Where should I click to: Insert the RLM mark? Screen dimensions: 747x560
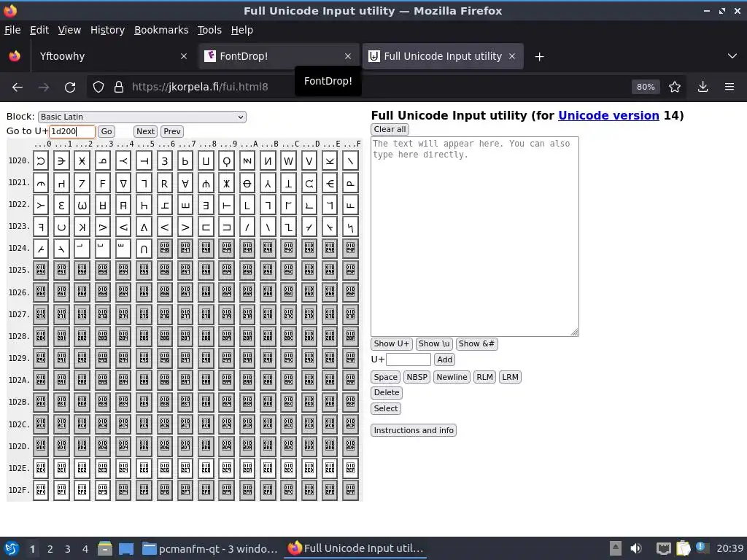484,377
